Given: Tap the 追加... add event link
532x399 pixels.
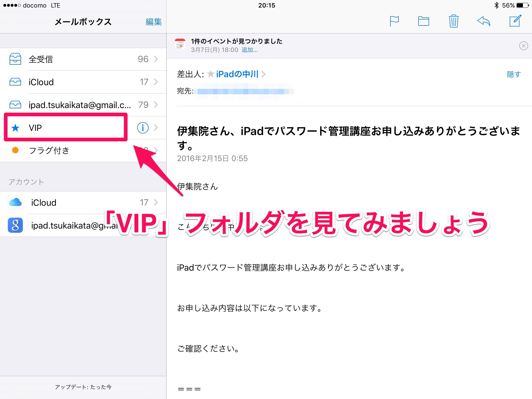Looking at the screenshot, I should pos(250,50).
